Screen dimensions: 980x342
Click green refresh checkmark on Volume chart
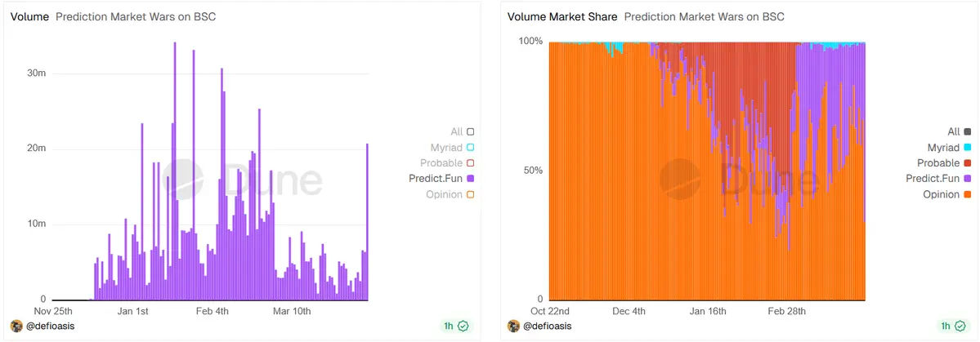(x=463, y=326)
